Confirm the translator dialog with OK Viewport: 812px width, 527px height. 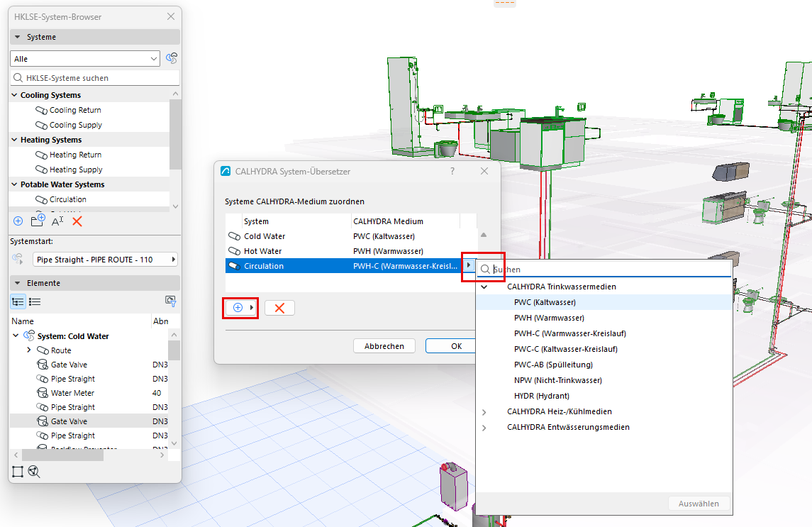(450, 345)
